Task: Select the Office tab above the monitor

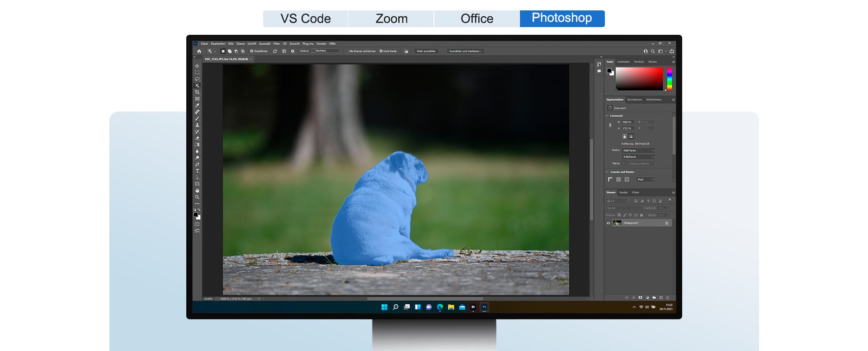Action: point(477,19)
